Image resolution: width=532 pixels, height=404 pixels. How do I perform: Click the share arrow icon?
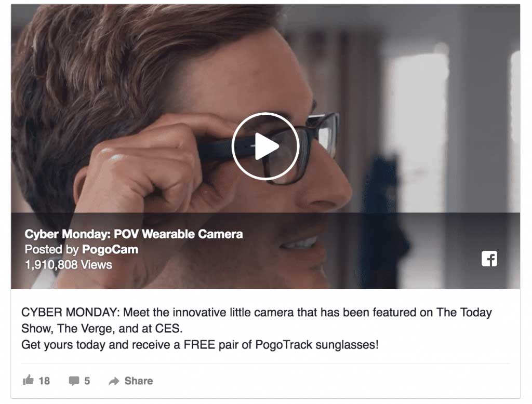[x=114, y=381]
